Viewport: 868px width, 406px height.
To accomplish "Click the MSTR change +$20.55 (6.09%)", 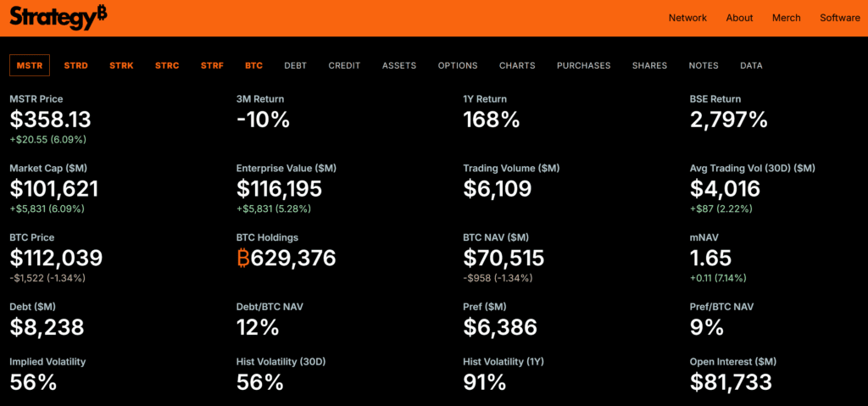I will (48, 140).
